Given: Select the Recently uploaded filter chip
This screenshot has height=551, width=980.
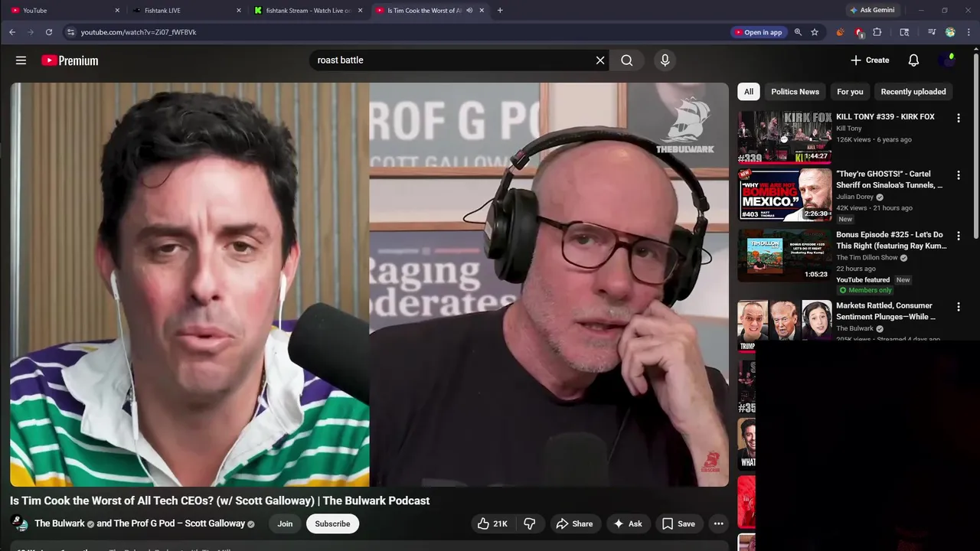Looking at the screenshot, I should tap(913, 92).
